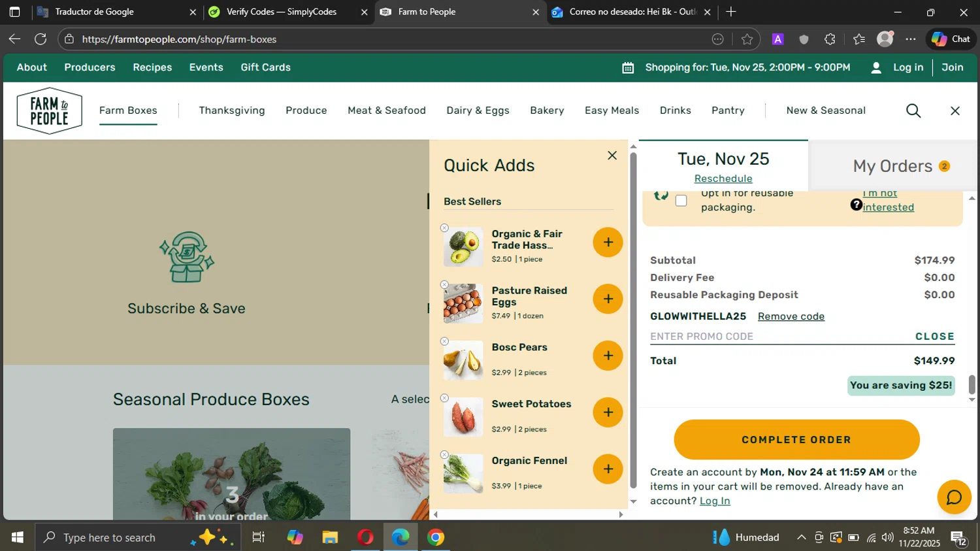Click CLOSE beside the promo code field

point(935,337)
